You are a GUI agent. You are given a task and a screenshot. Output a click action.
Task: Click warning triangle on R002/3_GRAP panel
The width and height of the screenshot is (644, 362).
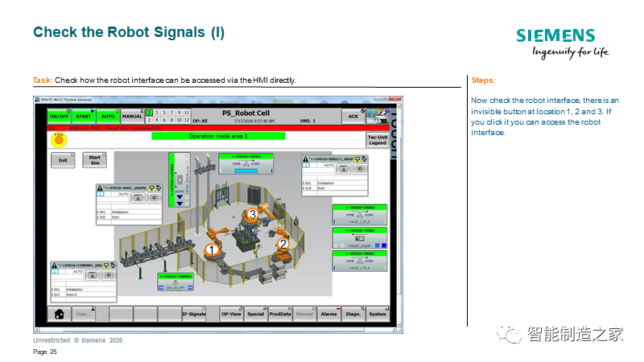(x=306, y=158)
